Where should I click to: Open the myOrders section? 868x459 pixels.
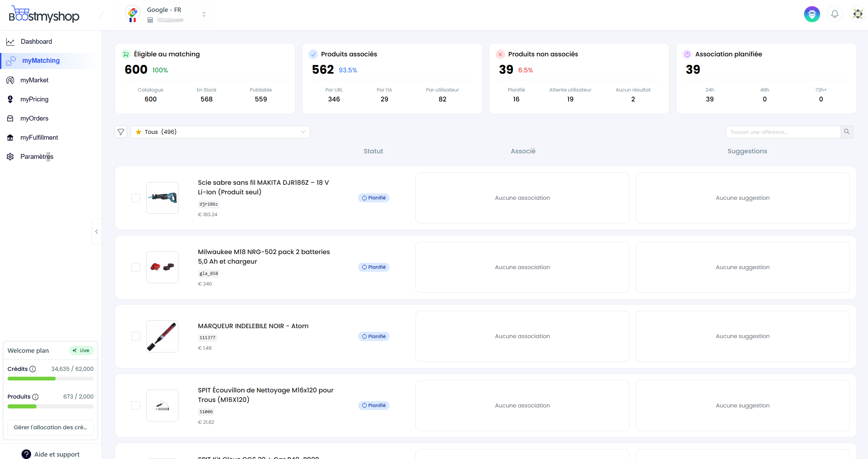pos(34,119)
